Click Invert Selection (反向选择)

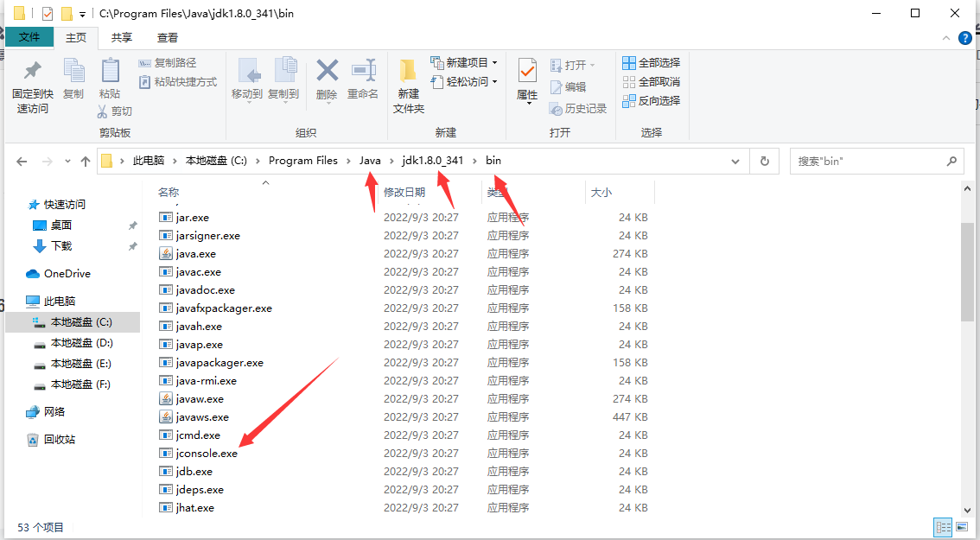click(x=652, y=100)
